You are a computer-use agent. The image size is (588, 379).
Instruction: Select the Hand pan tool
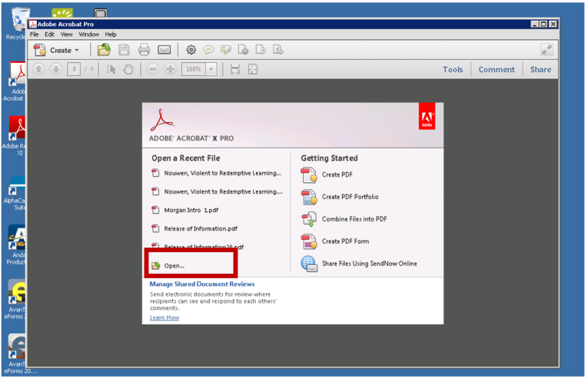[x=128, y=69]
